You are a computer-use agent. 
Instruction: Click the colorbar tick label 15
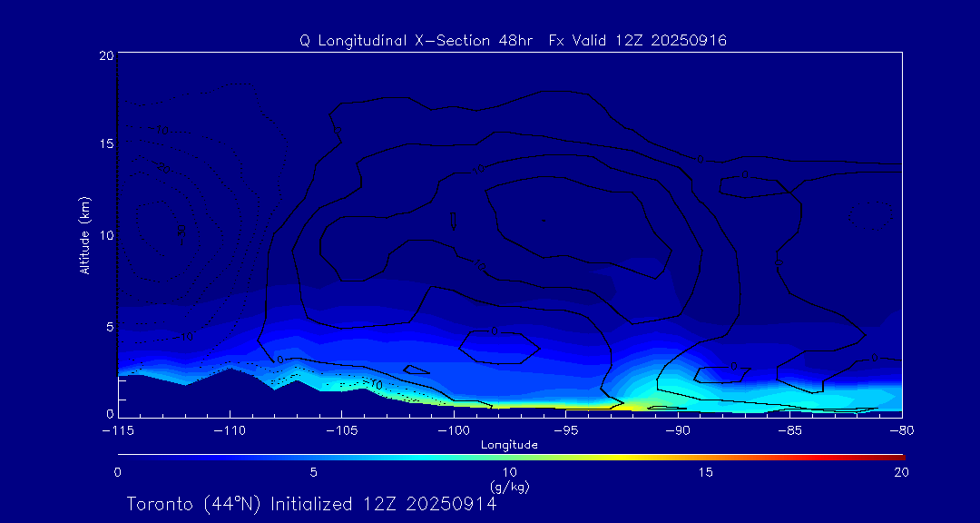(705, 472)
